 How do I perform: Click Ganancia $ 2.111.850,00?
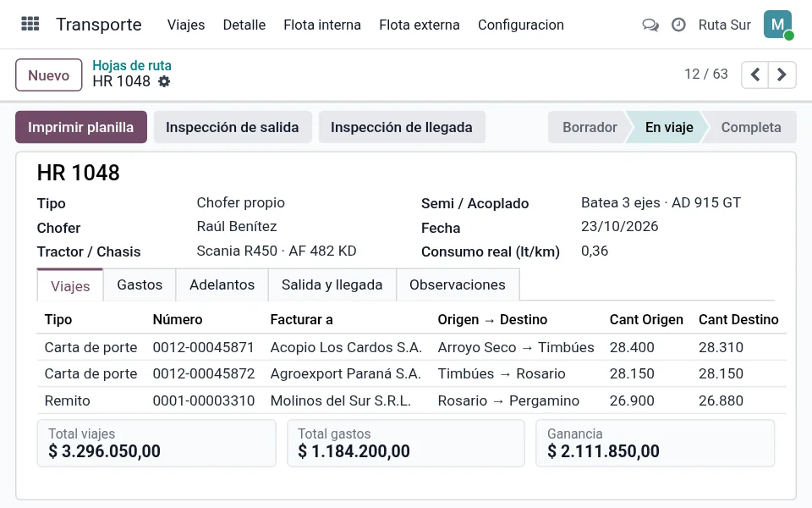pos(655,443)
